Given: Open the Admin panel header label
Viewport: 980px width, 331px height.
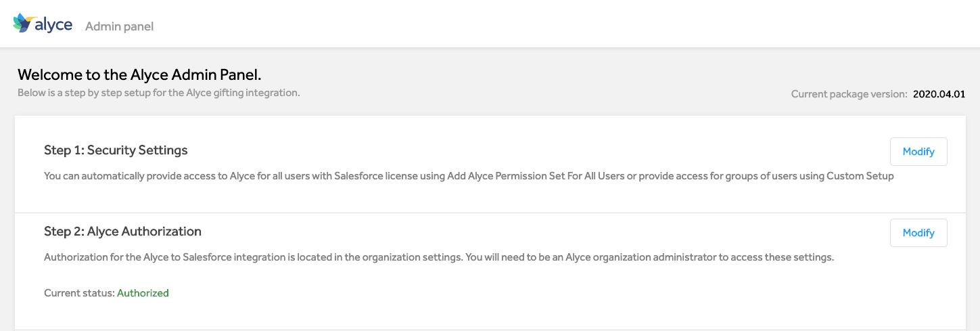Looking at the screenshot, I should [x=119, y=26].
